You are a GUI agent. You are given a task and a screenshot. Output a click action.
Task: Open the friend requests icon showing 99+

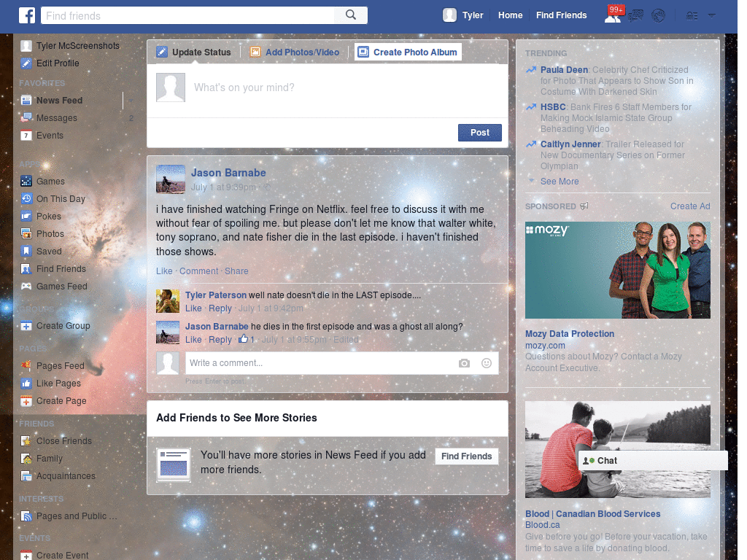point(612,15)
